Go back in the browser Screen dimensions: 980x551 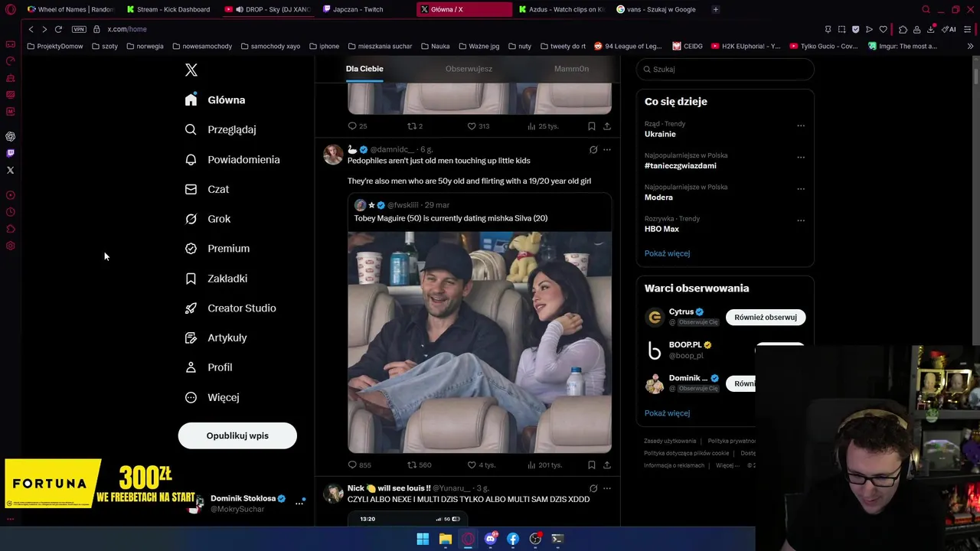31,29
